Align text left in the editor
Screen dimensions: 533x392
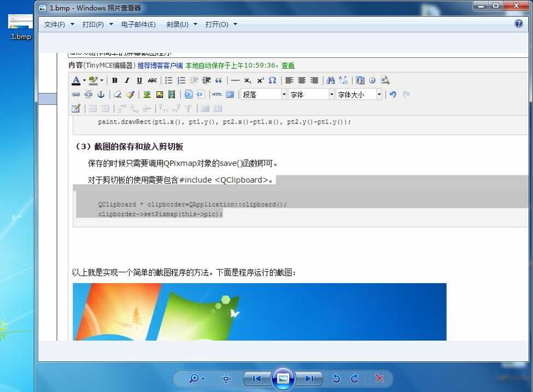[289, 80]
